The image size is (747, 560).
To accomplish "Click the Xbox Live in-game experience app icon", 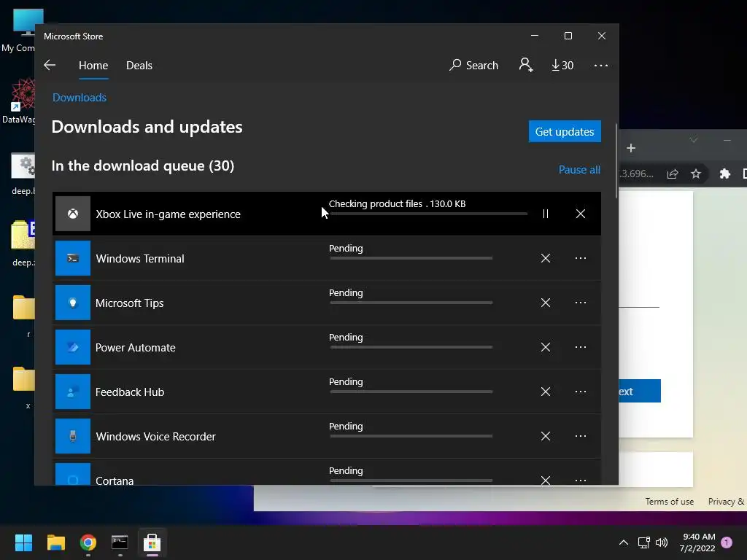I will coord(73,214).
